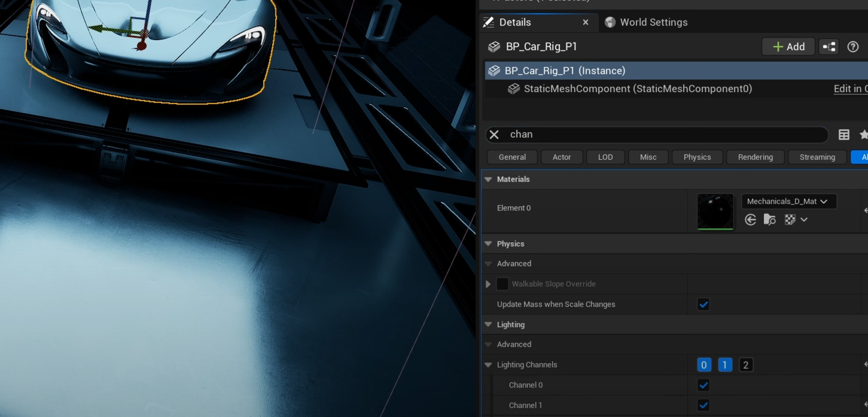Use selected asset arrow icon for material
Screen dimensions: 868x417
pyautogui.click(x=750, y=220)
